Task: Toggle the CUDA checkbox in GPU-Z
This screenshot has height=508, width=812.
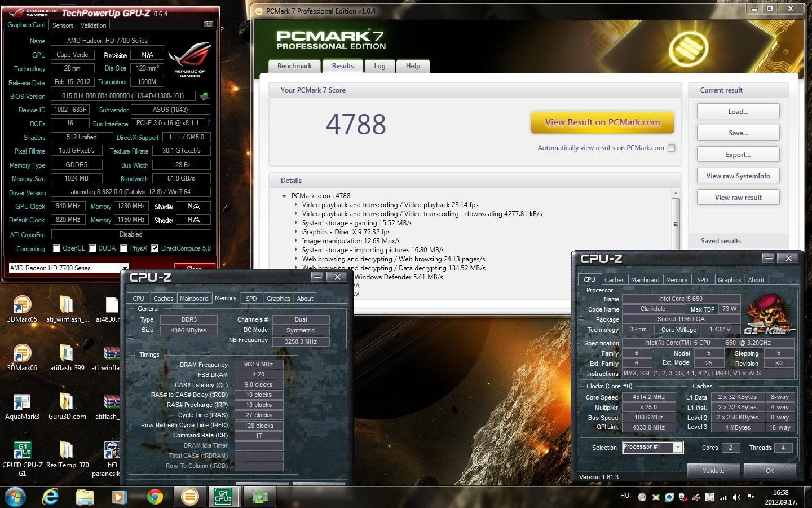Action: 92,248
